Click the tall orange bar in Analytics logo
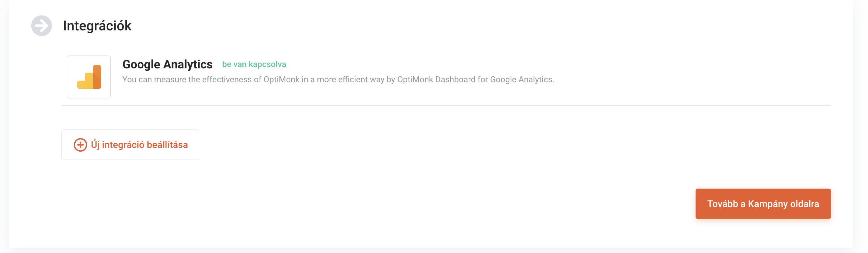The height and width of the screenshot is (253, 868). [97, 76]
